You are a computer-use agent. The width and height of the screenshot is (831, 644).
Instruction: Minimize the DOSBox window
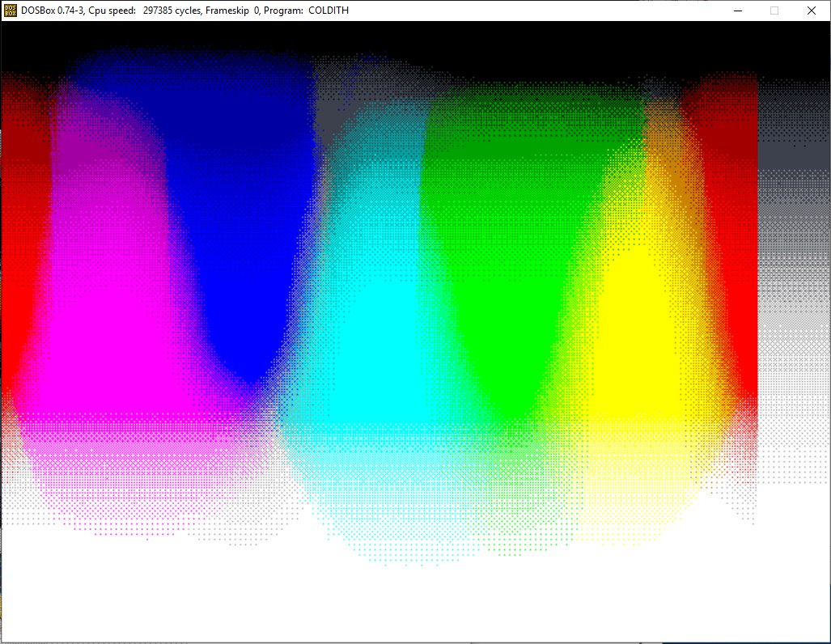(738, 11)
